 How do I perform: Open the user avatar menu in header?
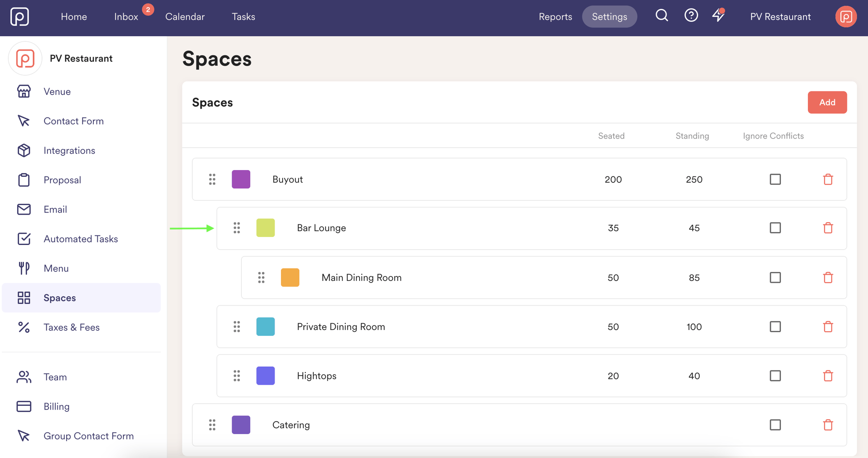846,17
